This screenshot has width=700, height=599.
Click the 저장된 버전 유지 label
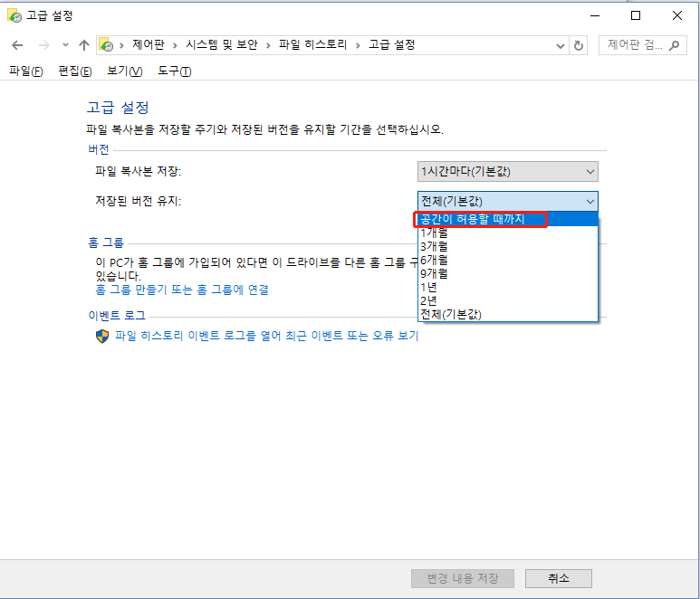(138, 201)
